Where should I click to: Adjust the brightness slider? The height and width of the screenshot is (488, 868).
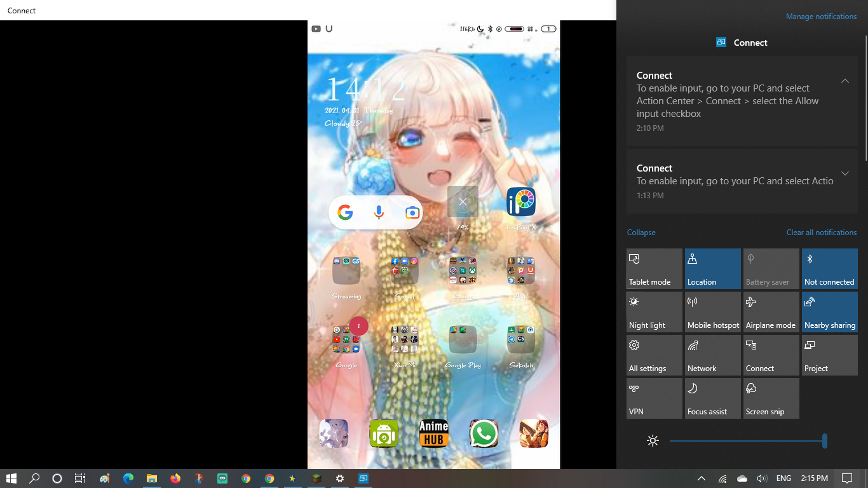tap(747, 440)
